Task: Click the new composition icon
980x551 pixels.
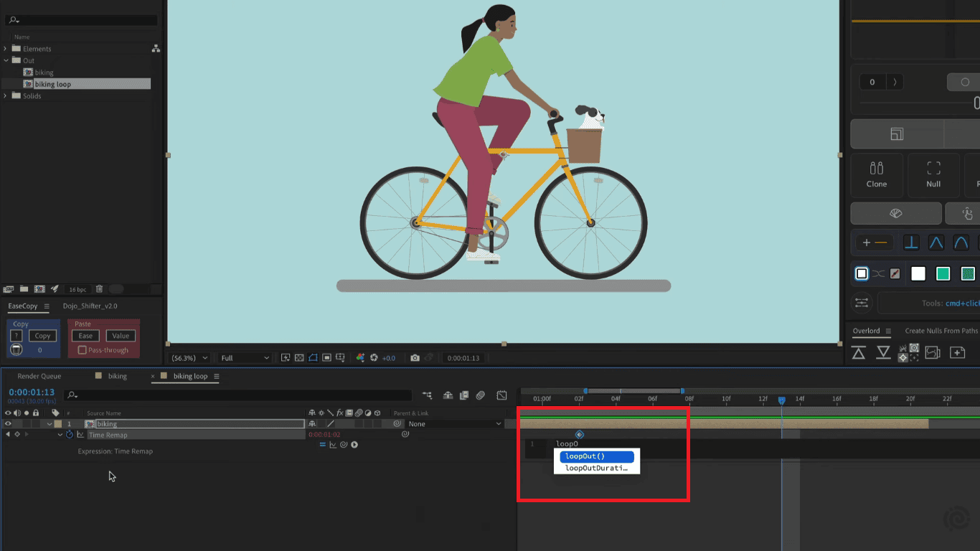Action: 39,289
